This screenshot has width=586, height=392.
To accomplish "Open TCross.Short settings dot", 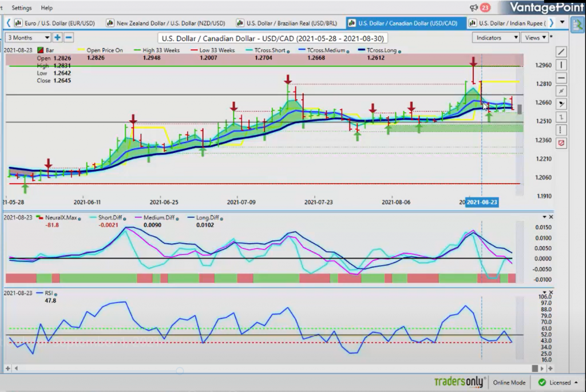I will [x=288, y=52].
